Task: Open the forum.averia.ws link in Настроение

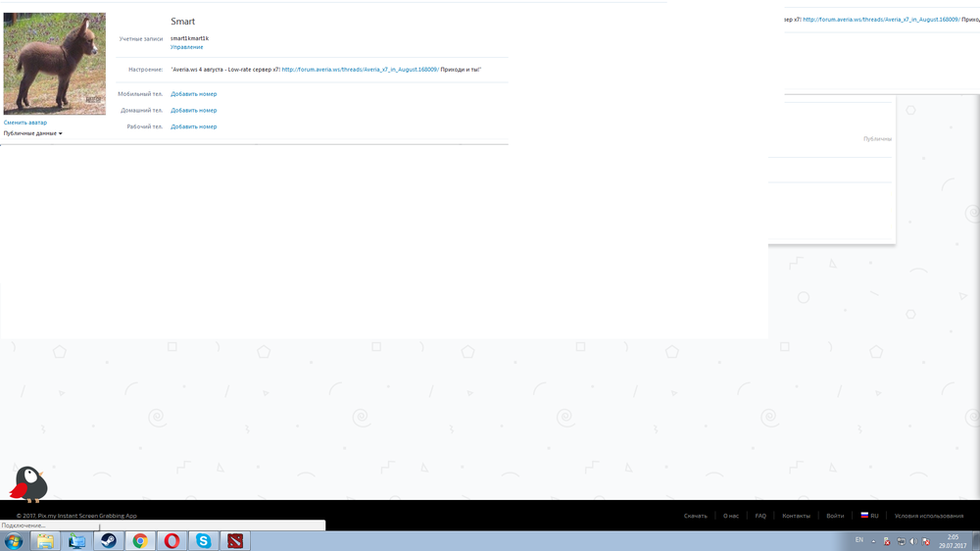Action: 360,70
